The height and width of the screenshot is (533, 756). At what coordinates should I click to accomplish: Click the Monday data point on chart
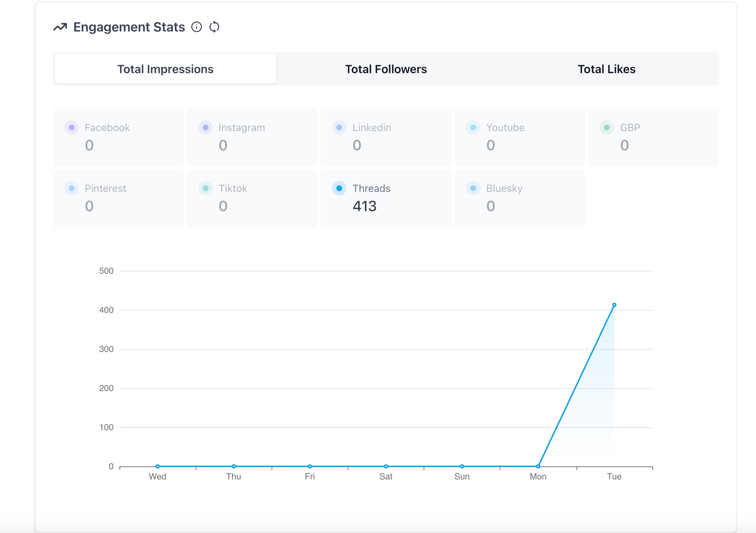[538, 466]
